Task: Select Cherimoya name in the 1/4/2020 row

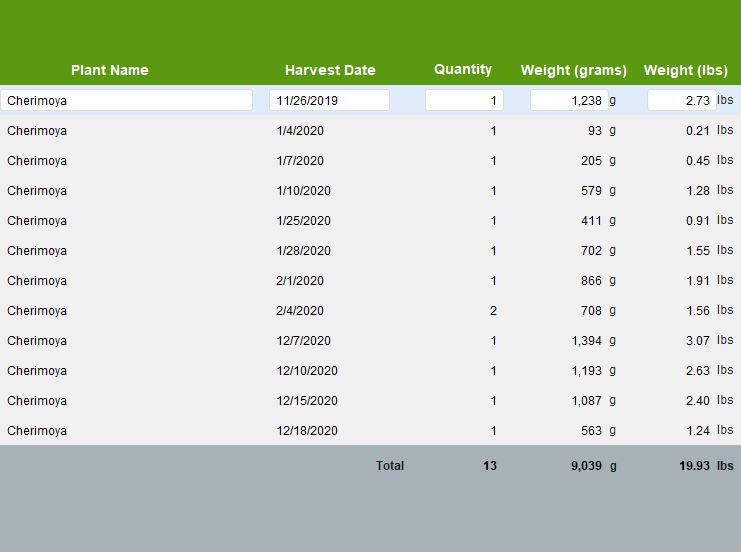Action: pyautogui.click(x=37, y=131)
